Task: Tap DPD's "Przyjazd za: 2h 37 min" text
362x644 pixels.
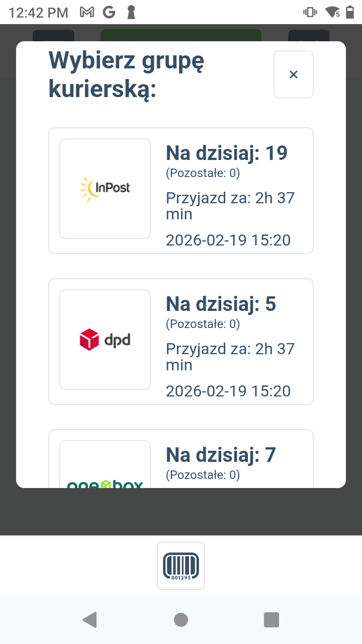Action: 230,356
